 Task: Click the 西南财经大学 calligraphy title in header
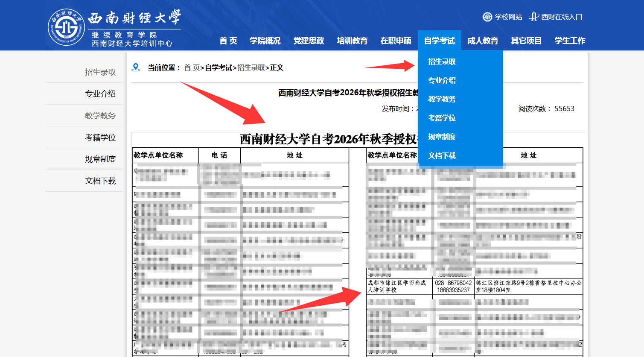click(x=134, y=18)
